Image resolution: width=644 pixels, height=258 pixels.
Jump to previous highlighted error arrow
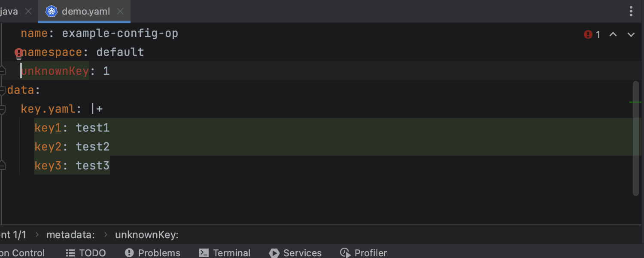pyautogui.click(x=613, y=35)
